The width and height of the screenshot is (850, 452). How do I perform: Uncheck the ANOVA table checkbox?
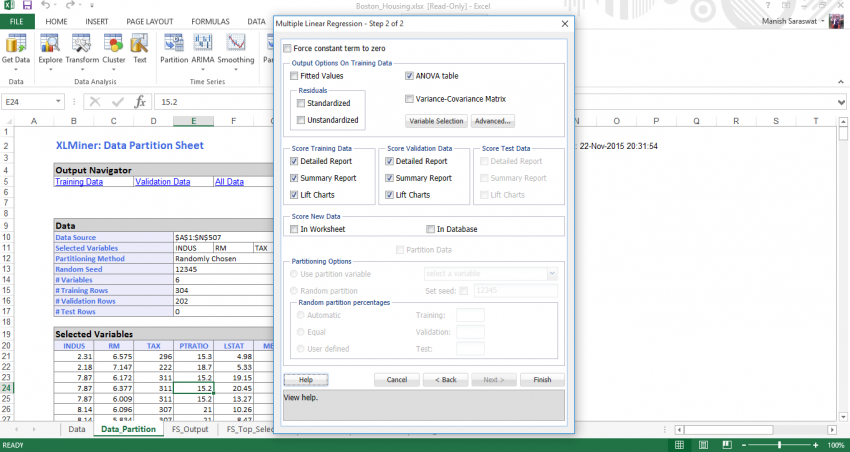coord(410,76)
